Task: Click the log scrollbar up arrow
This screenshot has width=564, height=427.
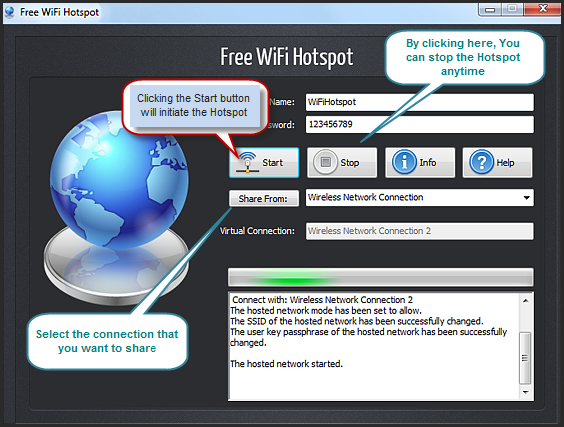Action: pyautogui.click(x=526, y=301)
